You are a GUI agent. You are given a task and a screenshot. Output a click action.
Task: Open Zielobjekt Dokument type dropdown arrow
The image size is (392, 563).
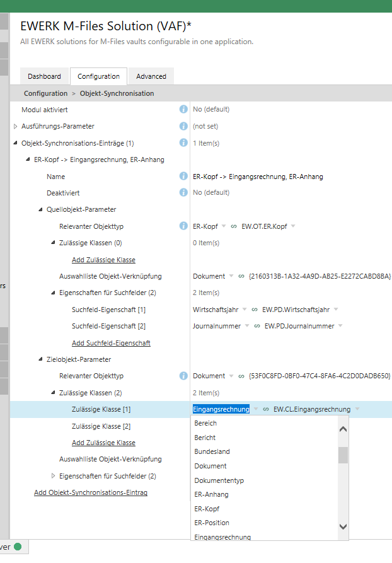pos(231,376)
